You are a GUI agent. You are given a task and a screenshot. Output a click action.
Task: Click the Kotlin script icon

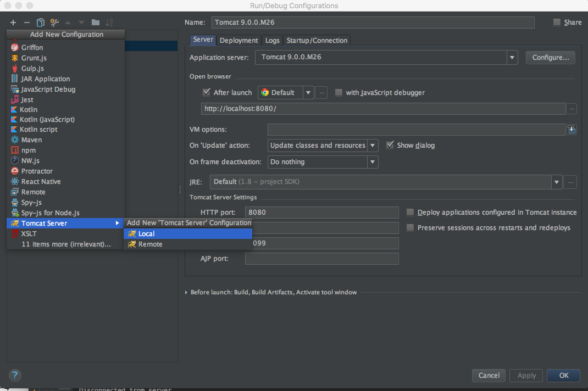point(14,130)
